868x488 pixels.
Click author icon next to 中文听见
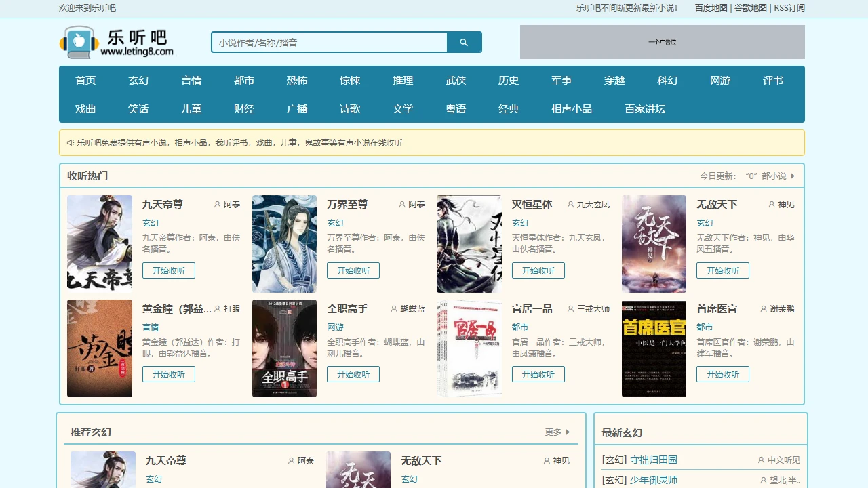pos(762,460)
